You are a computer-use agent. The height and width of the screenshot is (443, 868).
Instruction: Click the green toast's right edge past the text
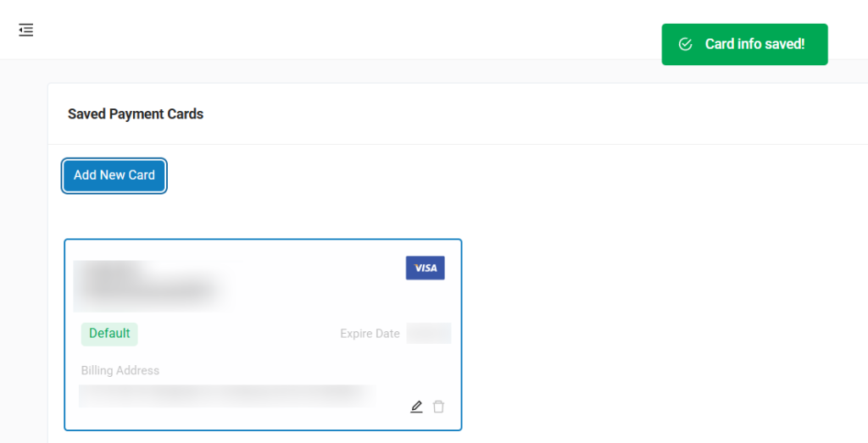818,44
